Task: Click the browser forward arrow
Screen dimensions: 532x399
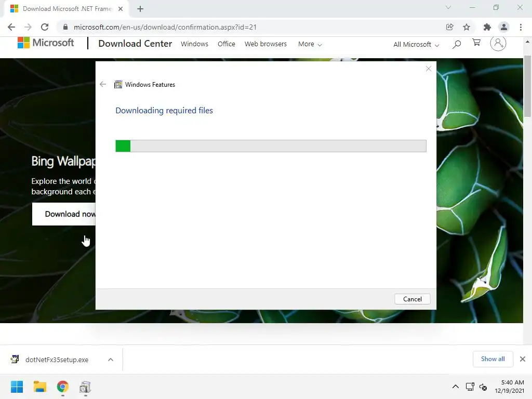Action: click(x=28, y=27)
